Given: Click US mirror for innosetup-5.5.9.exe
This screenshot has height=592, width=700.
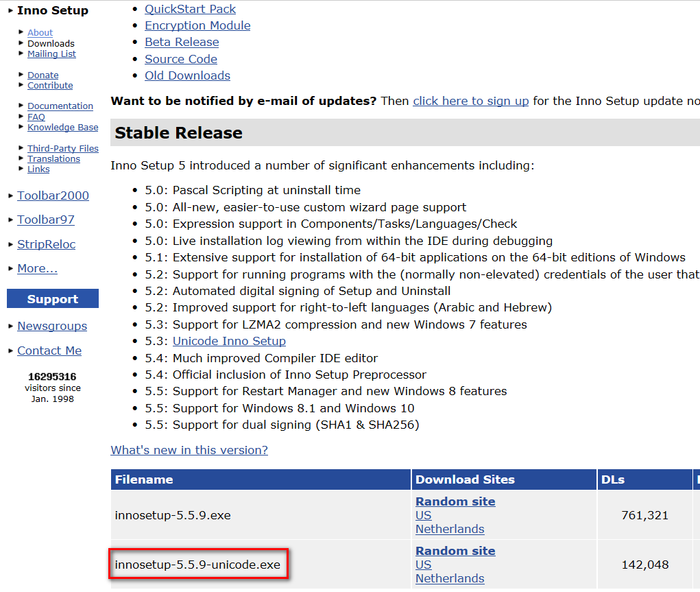Looking at the screenshot, I should [423, 515].
